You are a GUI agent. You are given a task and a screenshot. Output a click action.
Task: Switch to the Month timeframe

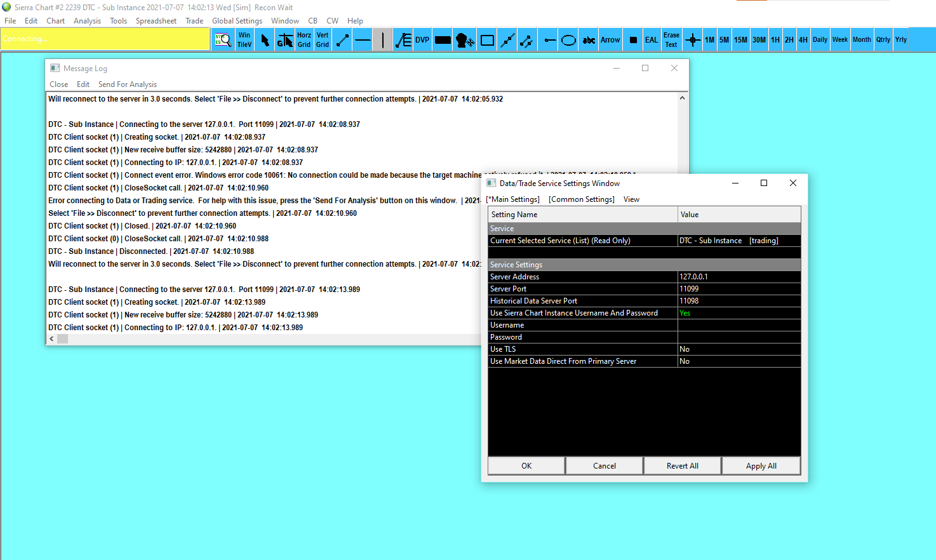coord(862,40)
